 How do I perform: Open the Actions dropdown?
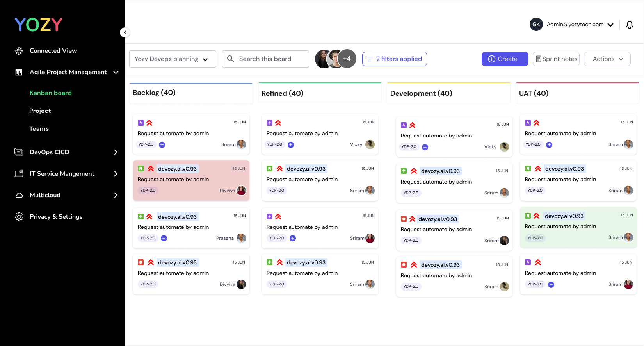tap(607, 59)
